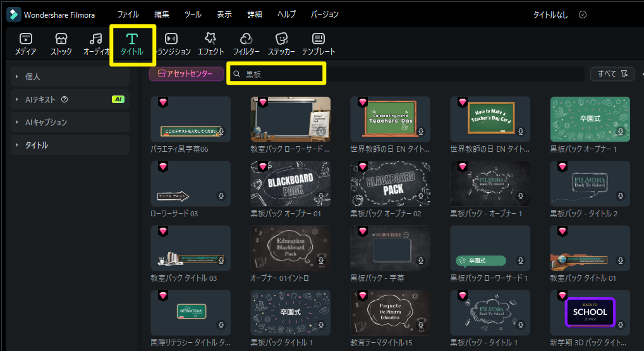Open the アセットセンター button
The height and width of the screenshot is (351, 644).
click(186, 74)
